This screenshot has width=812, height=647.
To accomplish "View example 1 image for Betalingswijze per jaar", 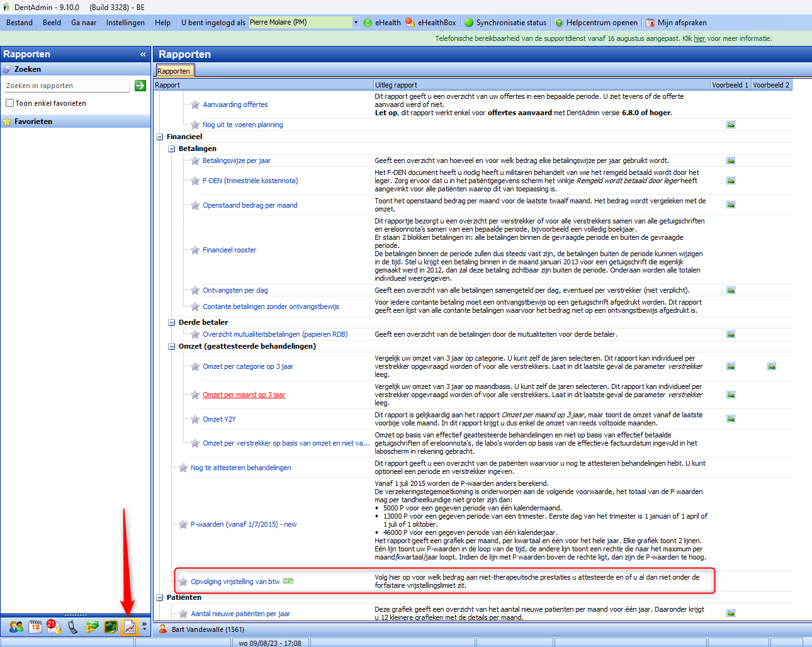I will (731, 160).
